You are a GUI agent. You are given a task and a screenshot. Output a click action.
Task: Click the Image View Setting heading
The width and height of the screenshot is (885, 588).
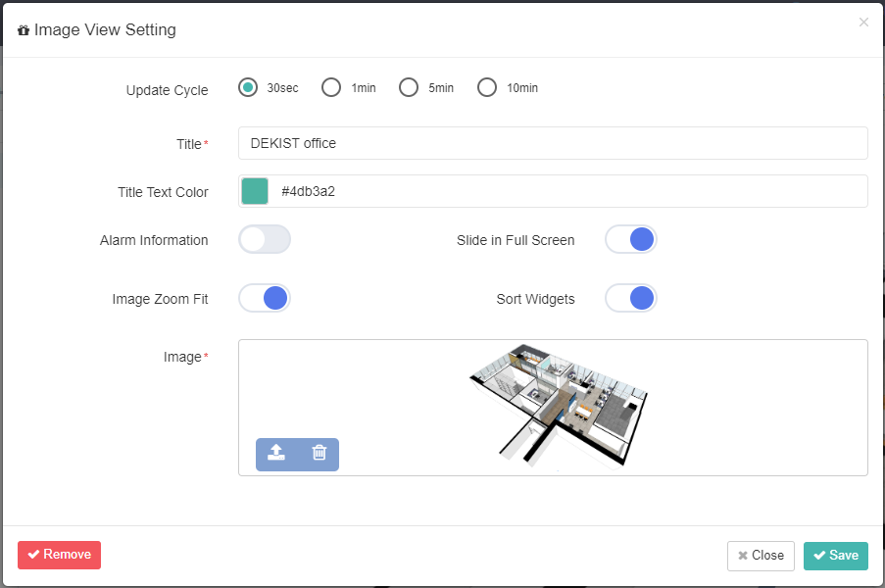(105, 30)
